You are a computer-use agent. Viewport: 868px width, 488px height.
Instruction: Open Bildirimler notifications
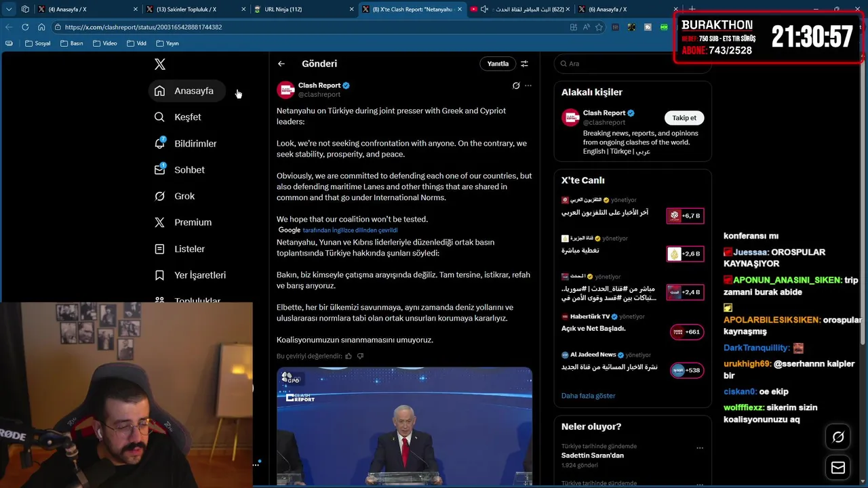point(186,144)
